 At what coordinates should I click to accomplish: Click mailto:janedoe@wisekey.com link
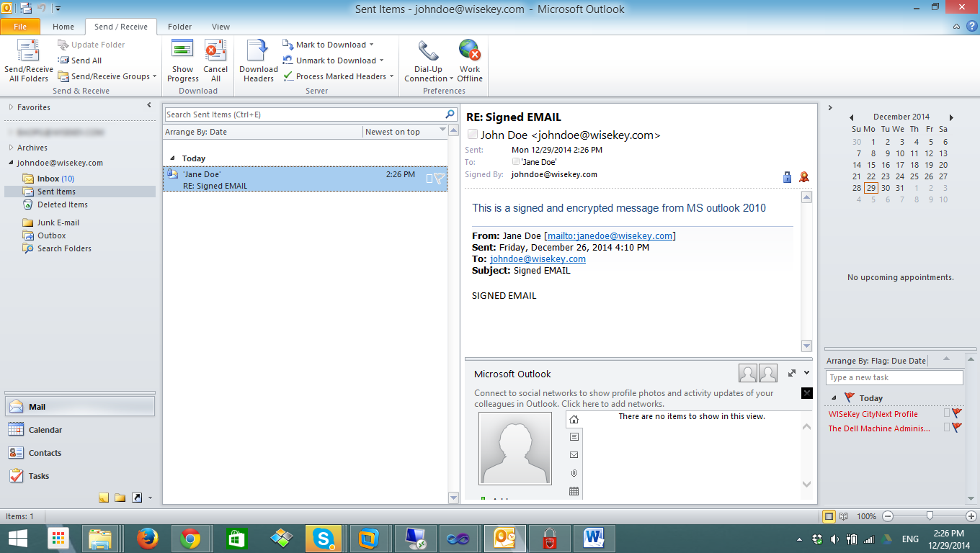[610, 235]
